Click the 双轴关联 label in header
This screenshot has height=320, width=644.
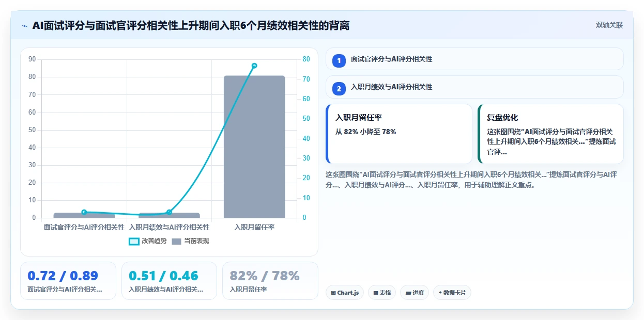click(x=609, y=25)
